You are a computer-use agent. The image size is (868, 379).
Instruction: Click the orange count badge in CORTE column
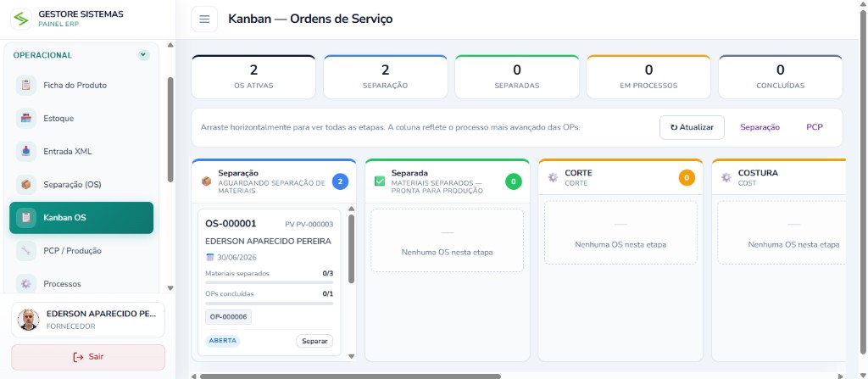(687, 178)
